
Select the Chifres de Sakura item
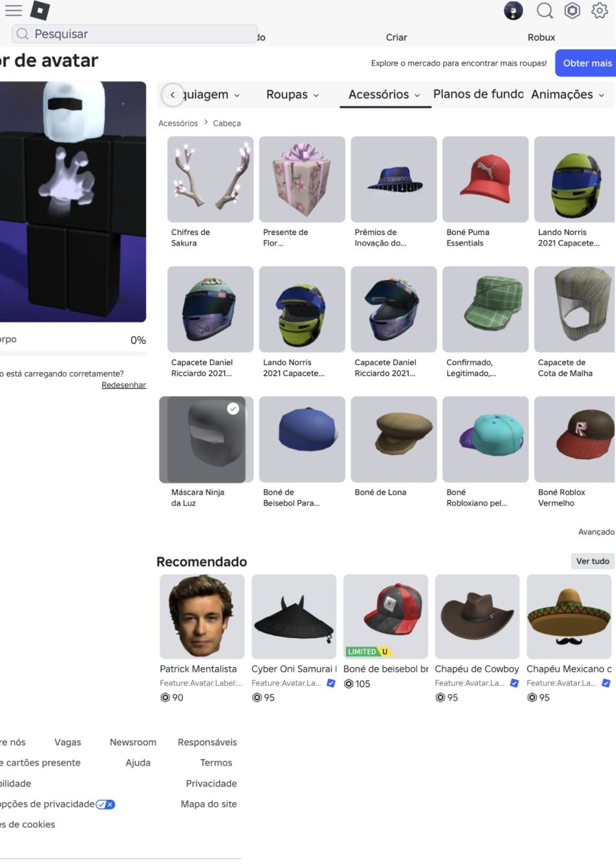(x=210, y=179)
